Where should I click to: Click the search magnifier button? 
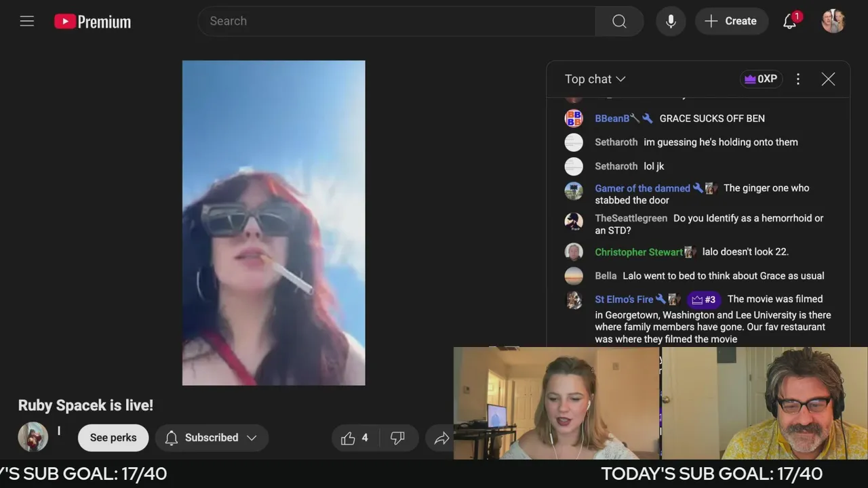pos(619,21)
